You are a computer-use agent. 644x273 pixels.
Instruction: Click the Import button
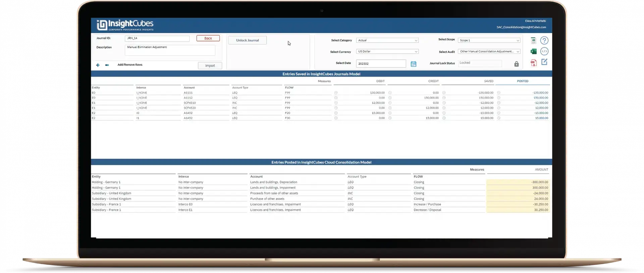(210, 65)
